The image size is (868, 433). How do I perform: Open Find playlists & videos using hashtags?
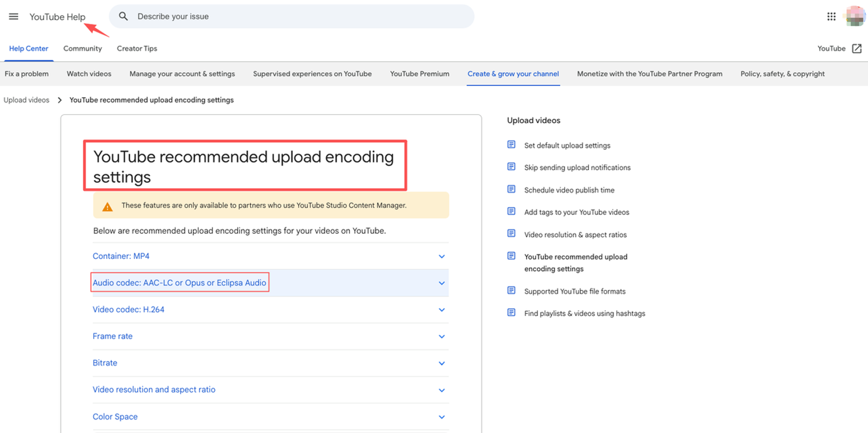pyautogui.click(x=585, y=314)
